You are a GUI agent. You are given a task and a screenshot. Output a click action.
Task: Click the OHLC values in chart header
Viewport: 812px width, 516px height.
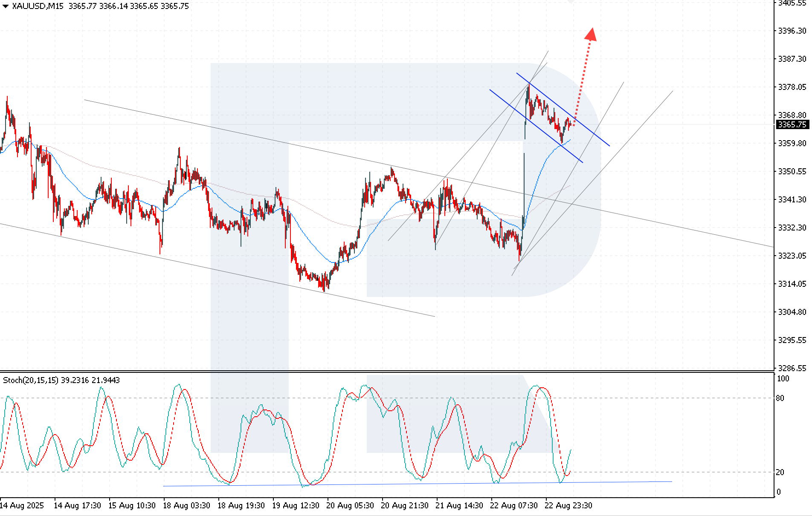[128, 6]
